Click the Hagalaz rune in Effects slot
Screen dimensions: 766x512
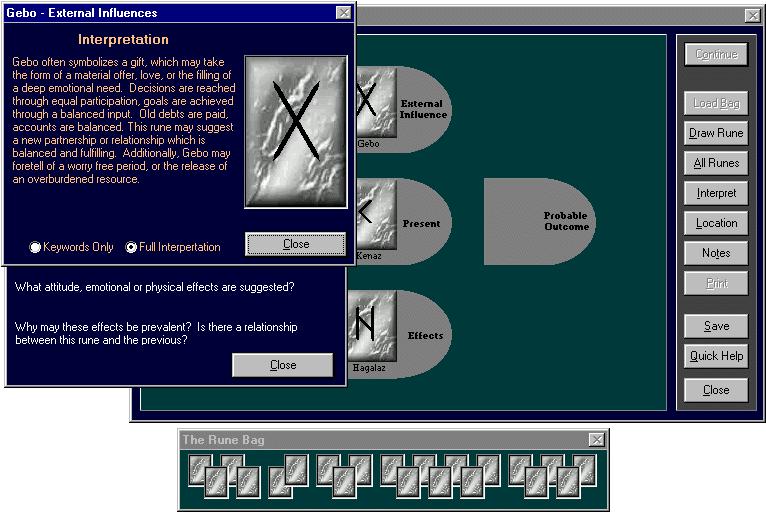pos(372,326)
